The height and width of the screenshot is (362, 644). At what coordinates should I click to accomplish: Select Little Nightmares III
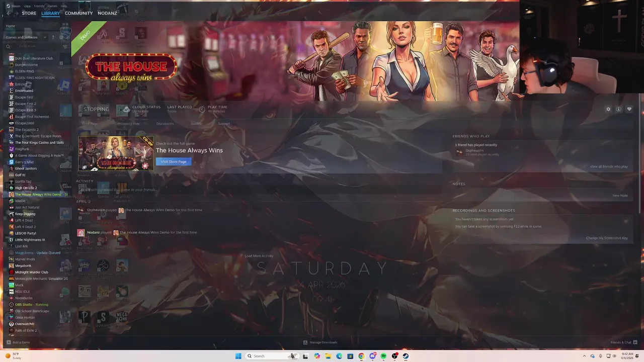[30, 240]
